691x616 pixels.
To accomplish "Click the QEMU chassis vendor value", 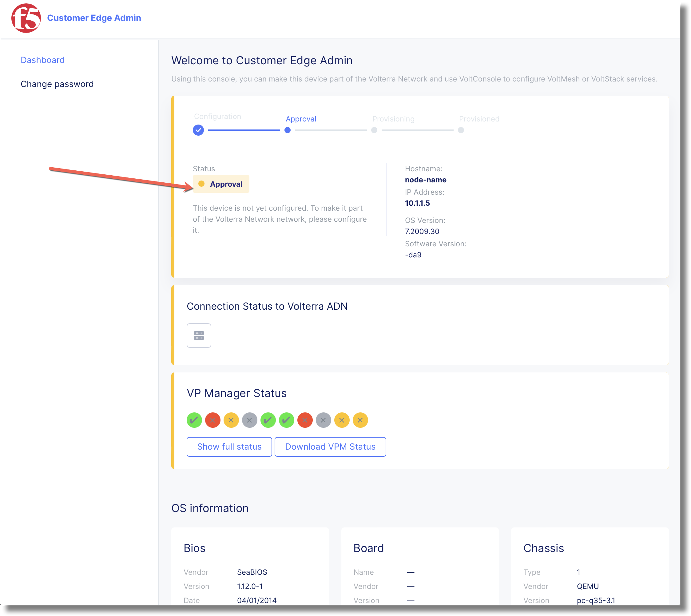I will point(588,586).
